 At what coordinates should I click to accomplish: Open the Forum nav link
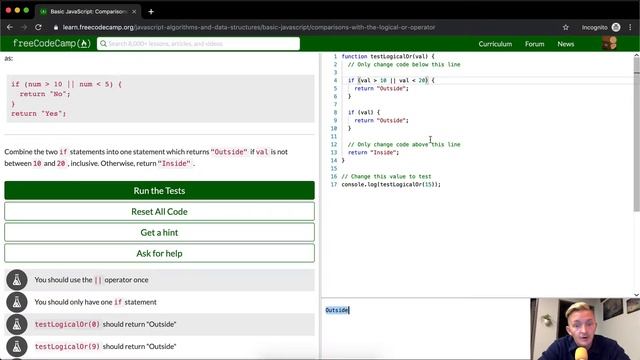point(534,44)
